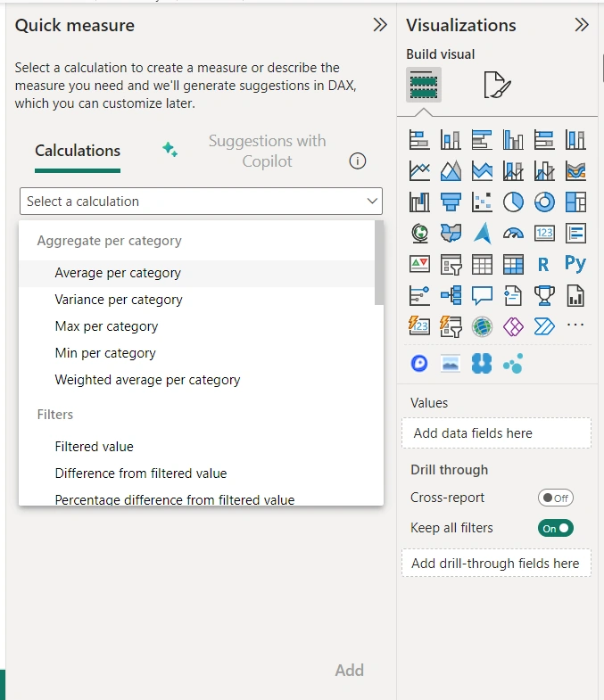
Task: Select the multi-row card visual
Action: [575, 233]
